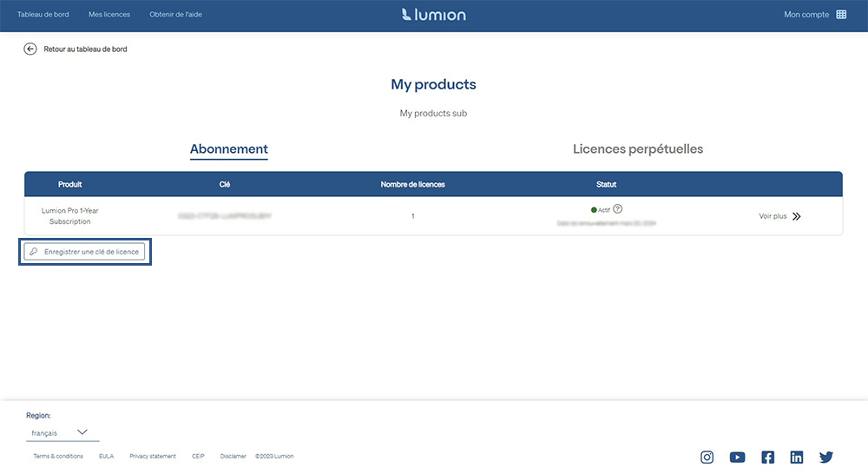Open the Mon compte grid icon

pyautogui.click(x=841, y=15)
